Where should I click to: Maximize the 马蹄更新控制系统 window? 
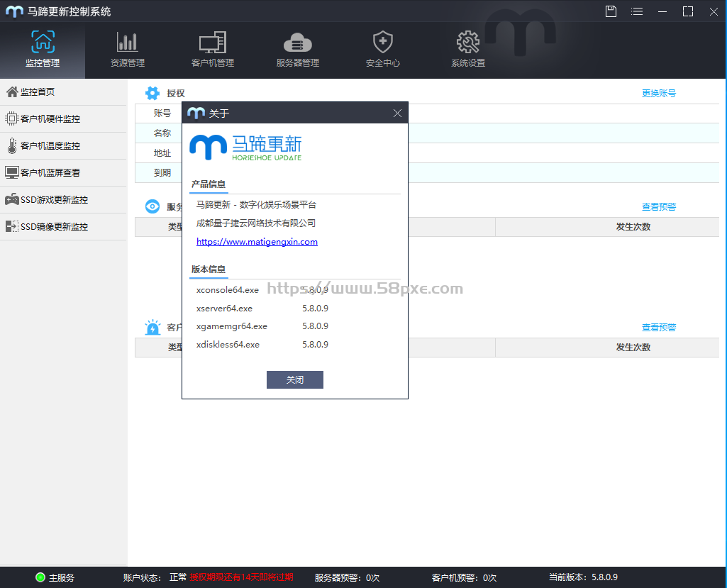point(688,11)
